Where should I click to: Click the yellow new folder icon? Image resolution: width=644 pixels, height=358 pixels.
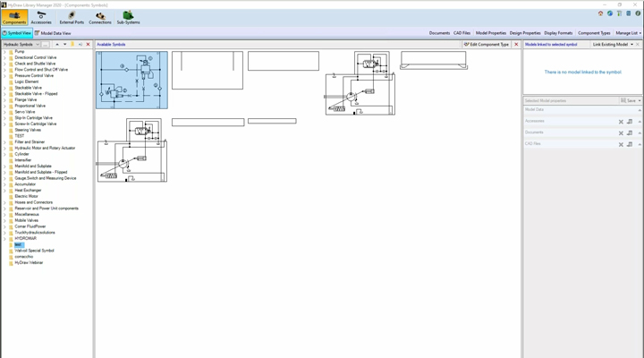tap(72, 45)
